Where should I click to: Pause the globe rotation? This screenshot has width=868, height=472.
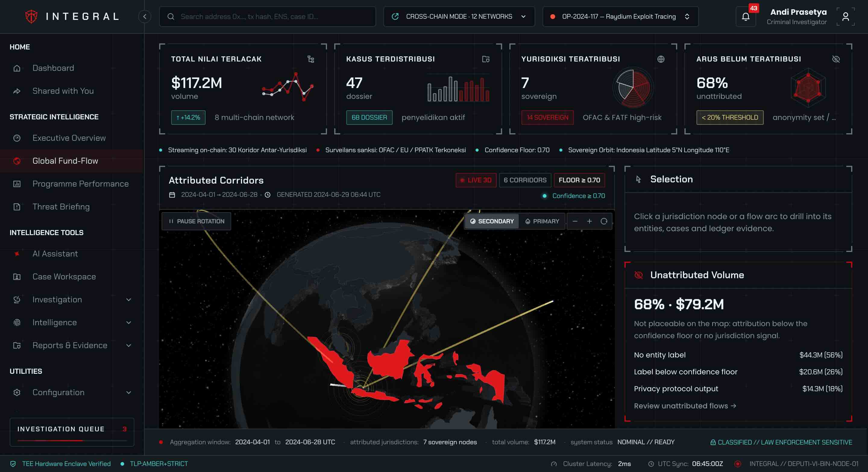tap(197, 221)
